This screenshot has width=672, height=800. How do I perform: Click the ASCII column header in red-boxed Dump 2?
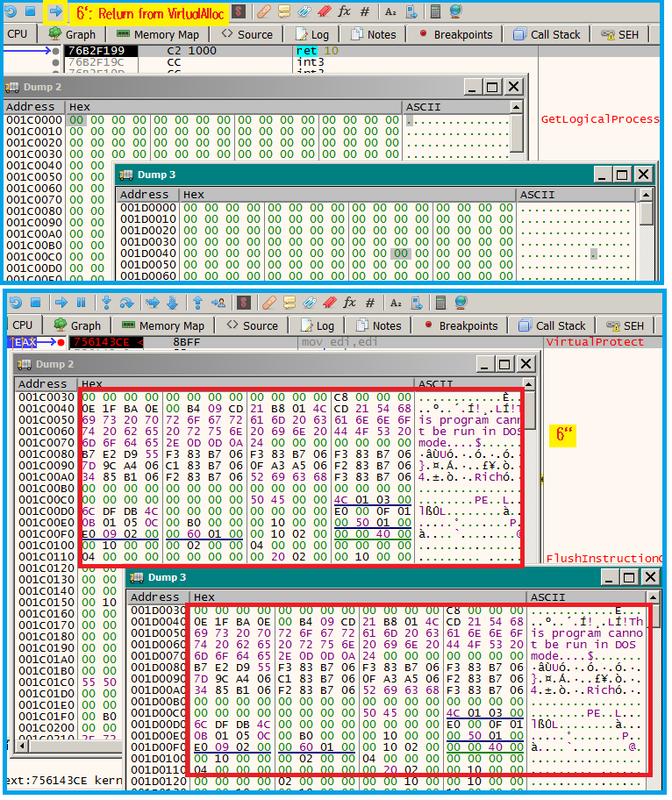click(436, 384)
